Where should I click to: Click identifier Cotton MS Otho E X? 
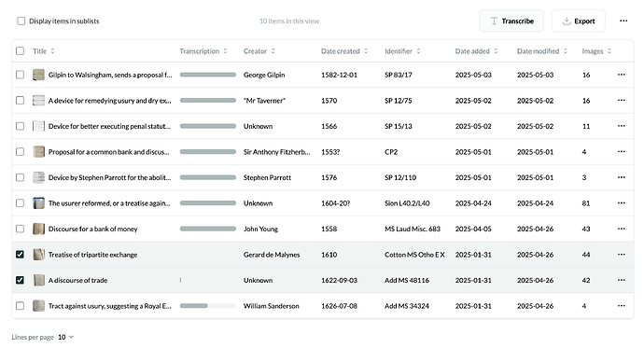414,255
